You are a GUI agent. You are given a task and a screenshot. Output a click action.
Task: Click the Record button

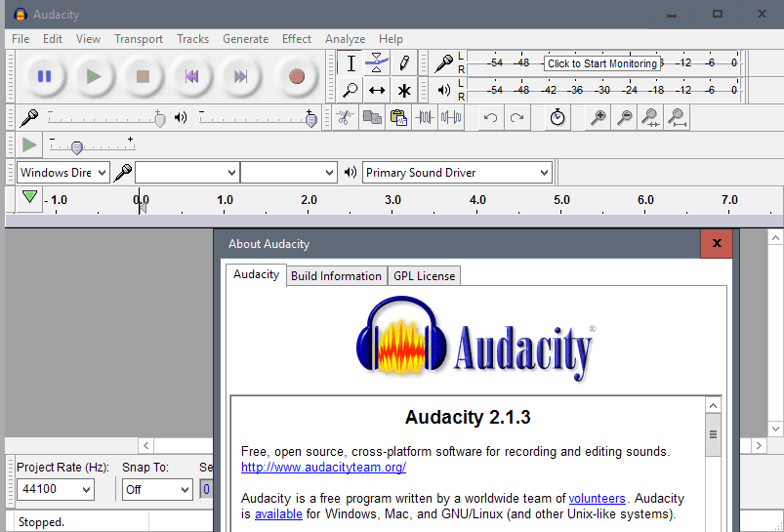(x=297, y=76)
